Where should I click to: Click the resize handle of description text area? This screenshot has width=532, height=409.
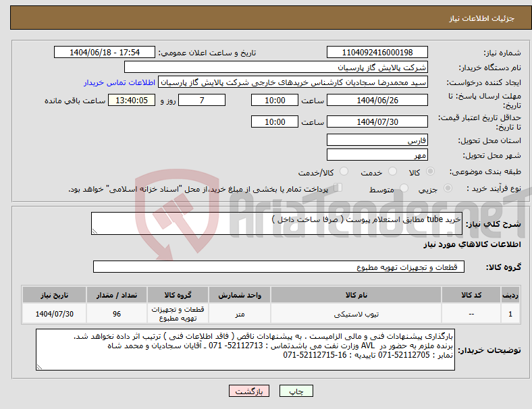click(x=95, y=231)
